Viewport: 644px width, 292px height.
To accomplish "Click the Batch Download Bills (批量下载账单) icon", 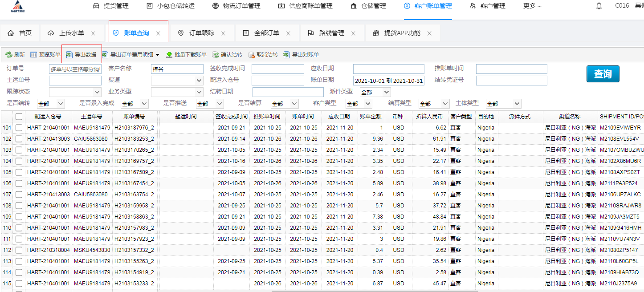I will click(x=169, y=55).
